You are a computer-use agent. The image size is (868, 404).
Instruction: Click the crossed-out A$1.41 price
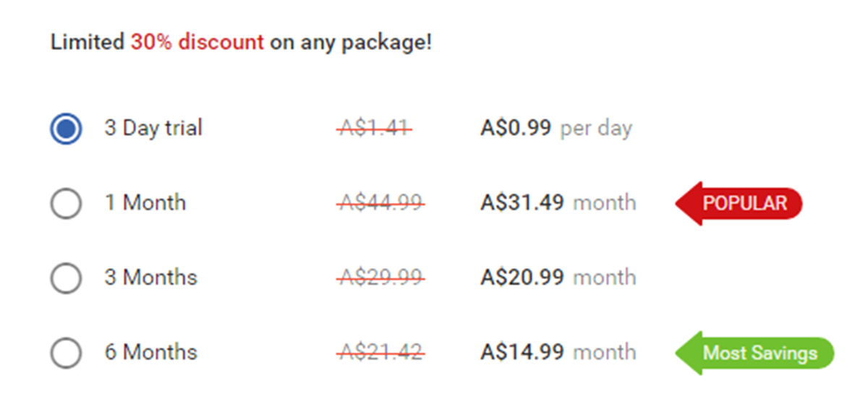(x=374, y=129)
